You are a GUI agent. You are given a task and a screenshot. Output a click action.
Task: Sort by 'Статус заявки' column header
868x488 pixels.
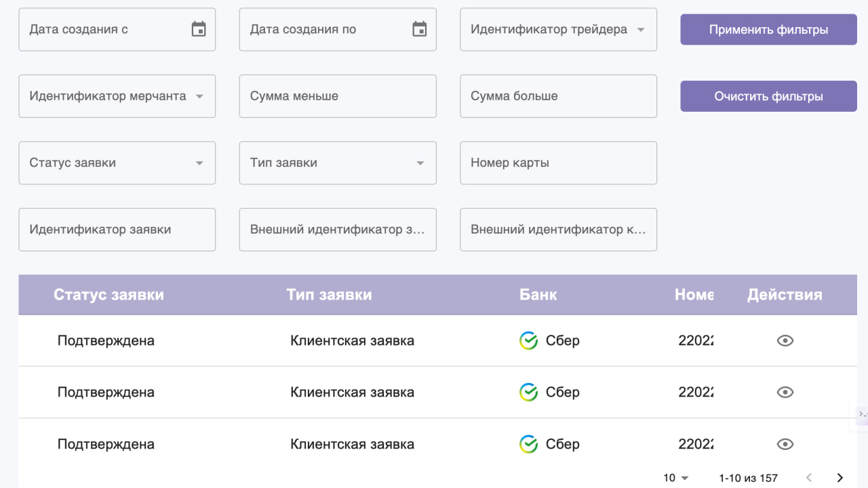tap(108, 295)
